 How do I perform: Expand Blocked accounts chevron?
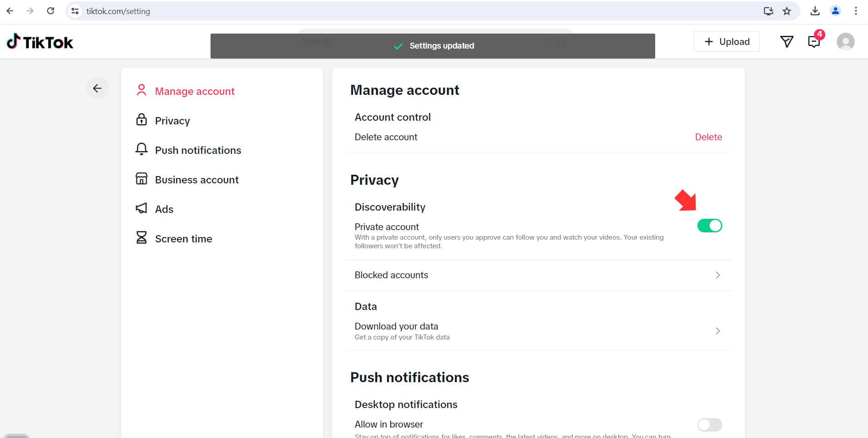pyautogui.click(x=718, y=275)
